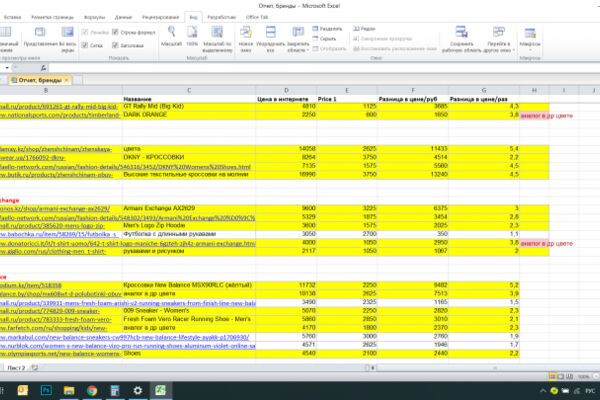The image size is (600, 400).
Task: Click the insert new sheet icon beside Лист 2
Action: [34, 367]
